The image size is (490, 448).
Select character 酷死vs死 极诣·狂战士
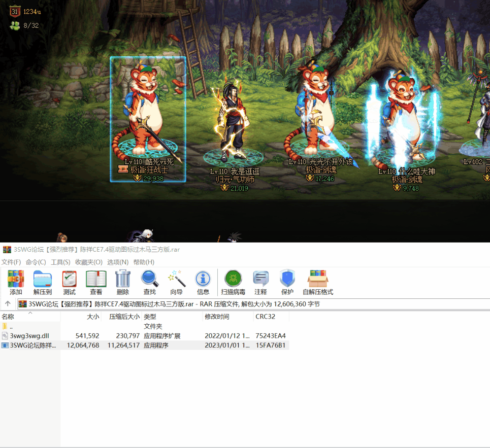(x=148, y=119)
